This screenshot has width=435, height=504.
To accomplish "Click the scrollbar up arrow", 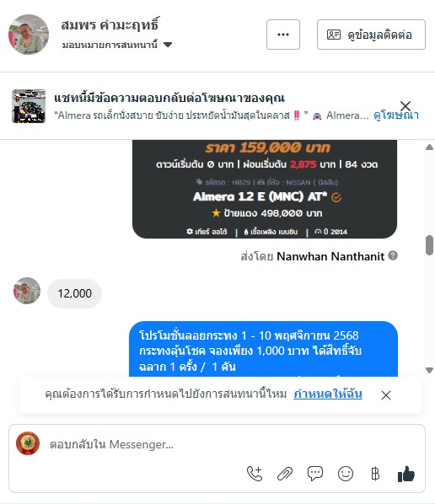I will click(x=429, y=147).
